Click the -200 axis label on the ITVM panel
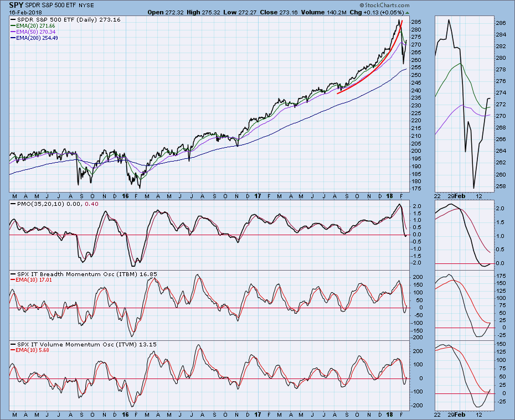The width and height of the screenshot is (515, 420). 417,406
